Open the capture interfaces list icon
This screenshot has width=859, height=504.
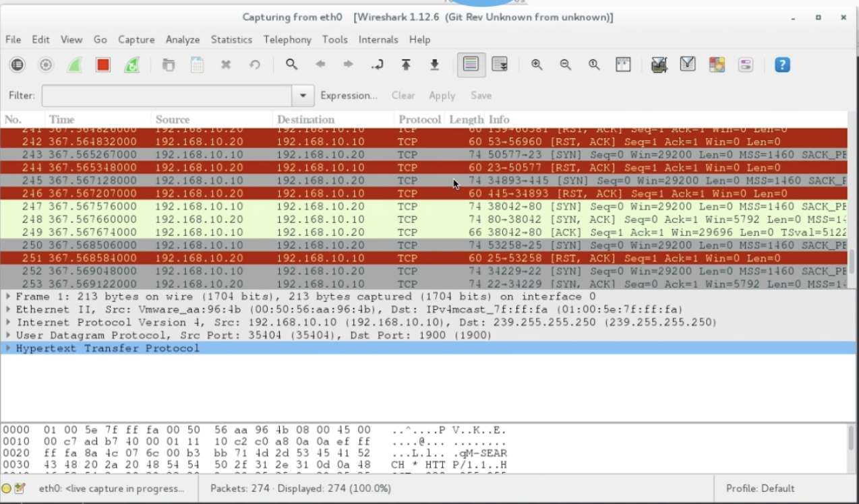pyautogui.click(x=17, y=65)
